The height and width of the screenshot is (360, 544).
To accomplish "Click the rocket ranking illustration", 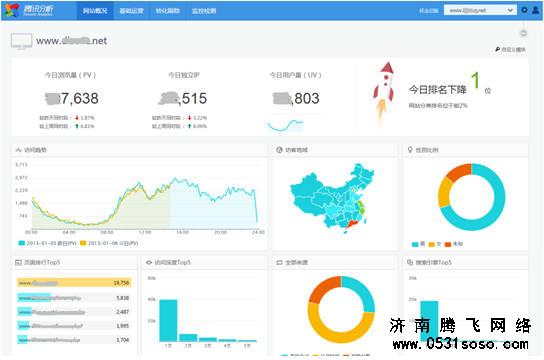I will click(x=384, y=93).
